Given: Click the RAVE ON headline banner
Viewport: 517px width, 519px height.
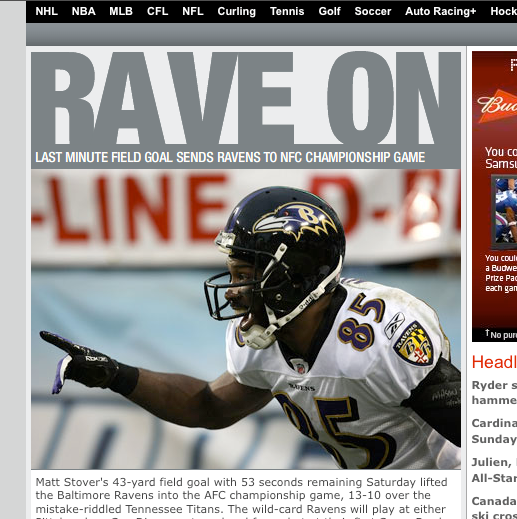Looking at the screenshot, I should pyautogui.click(x=246, y=98).
